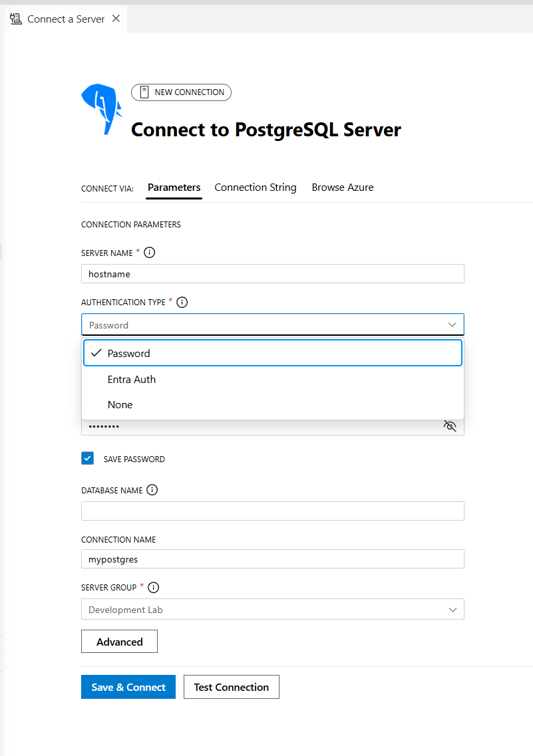The height and width of the screenshot is (756, 533).
Task: Click the Authentication Type info icon
Action: point(182,303)
